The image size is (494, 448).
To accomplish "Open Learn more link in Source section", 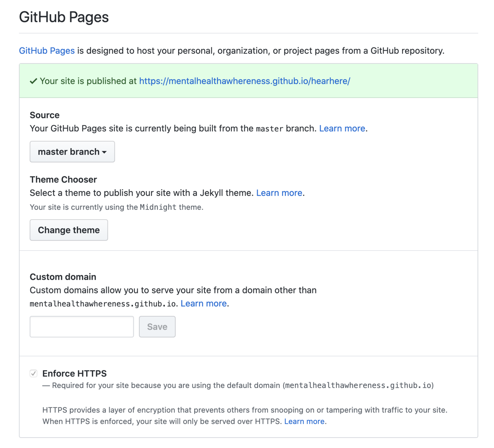I will click(x=342, y=128).
